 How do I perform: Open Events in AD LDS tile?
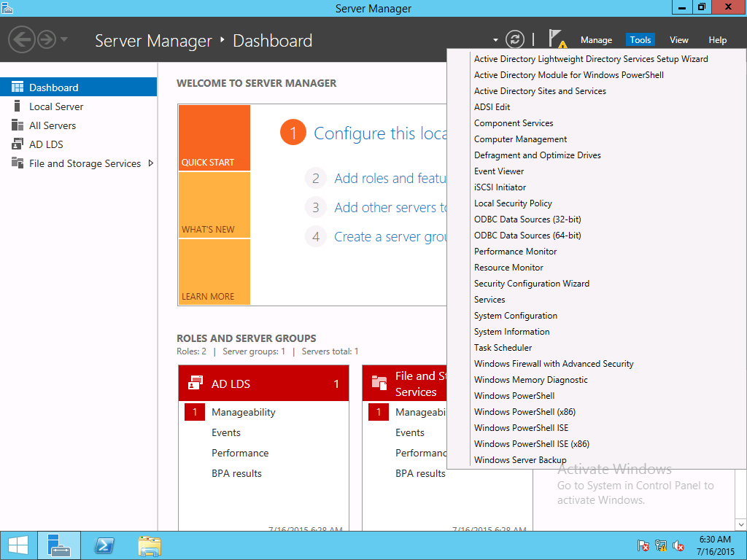click(226, 432)
